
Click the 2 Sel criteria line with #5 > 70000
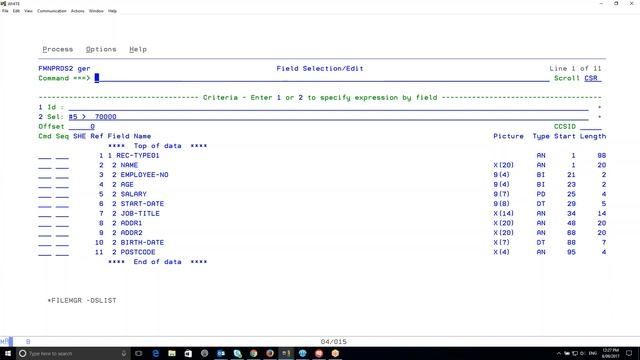pyautogui.click(x=328, y=117)
